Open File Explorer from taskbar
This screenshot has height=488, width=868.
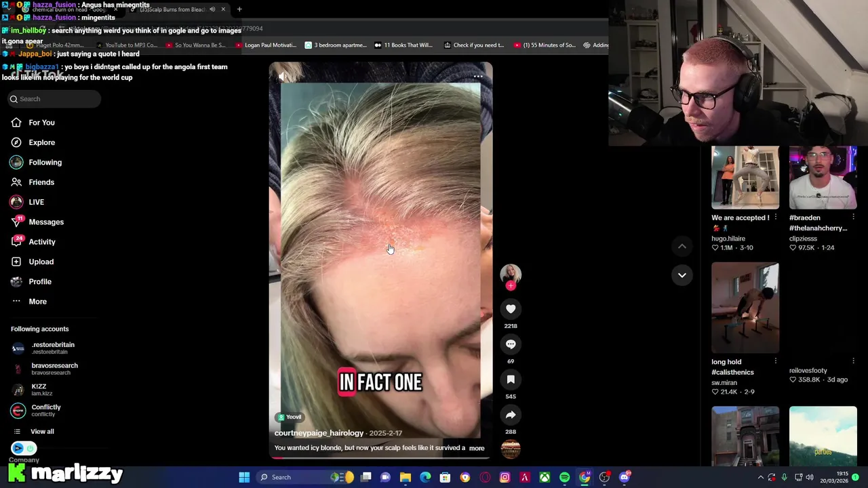coord(406,477)
